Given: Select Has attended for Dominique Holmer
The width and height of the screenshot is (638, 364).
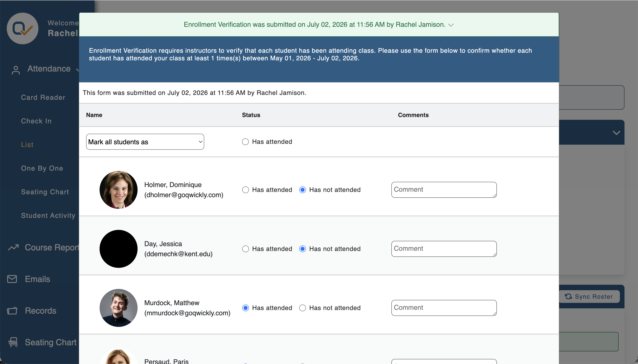Looking at the screenshot, I should tap(246, 190).
